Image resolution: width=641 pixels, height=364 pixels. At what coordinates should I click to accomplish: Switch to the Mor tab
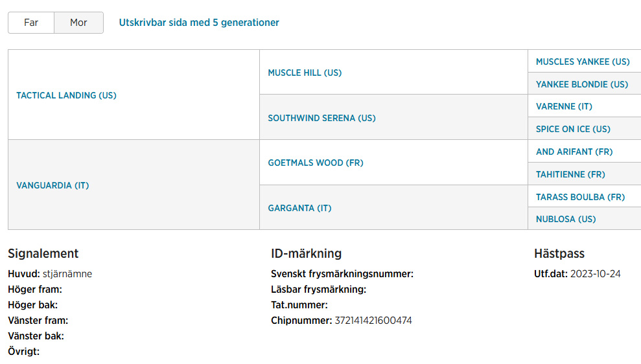pos(78,23)
